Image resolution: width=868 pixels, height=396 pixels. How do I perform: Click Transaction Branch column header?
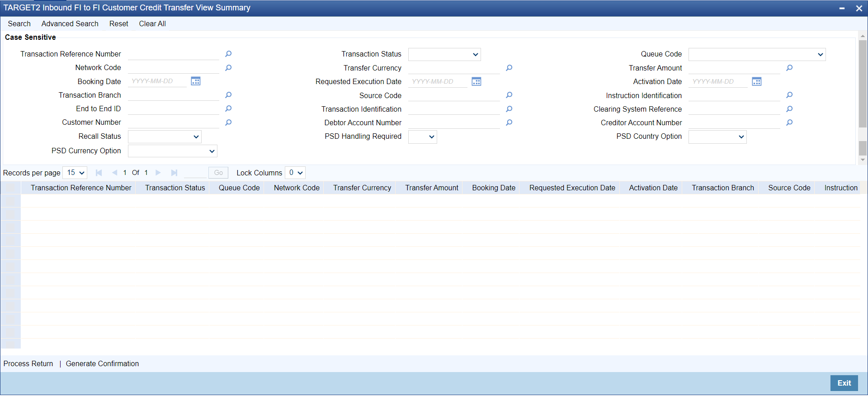click(x=723, y=188)
